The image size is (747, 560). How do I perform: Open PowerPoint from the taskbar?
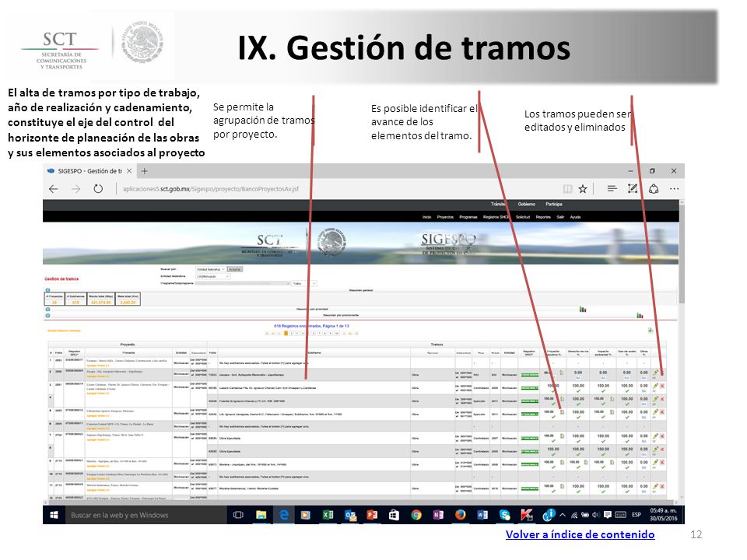tap(372, 515)
